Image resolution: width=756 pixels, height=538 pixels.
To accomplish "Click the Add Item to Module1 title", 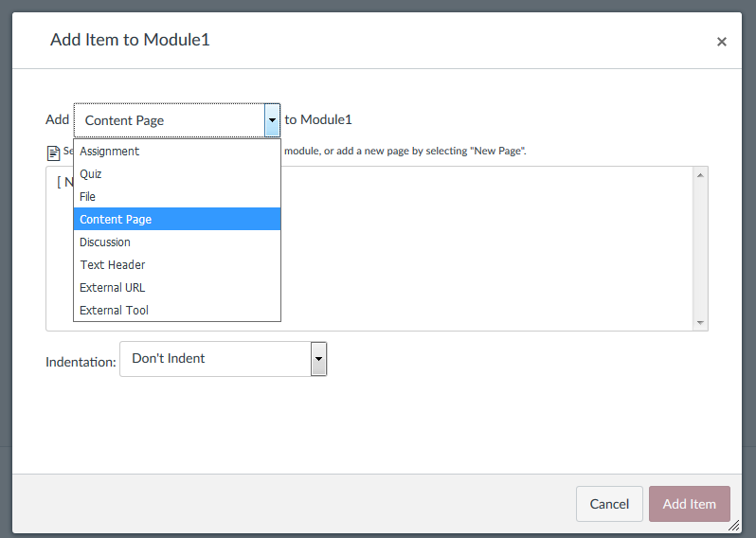I will pyautogui.click(x=130, y=40).
